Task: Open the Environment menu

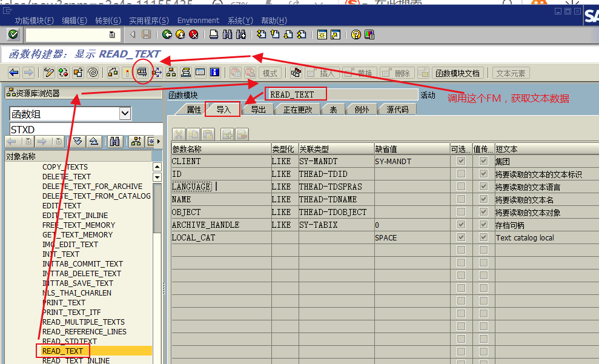Action: pos(198,21)
